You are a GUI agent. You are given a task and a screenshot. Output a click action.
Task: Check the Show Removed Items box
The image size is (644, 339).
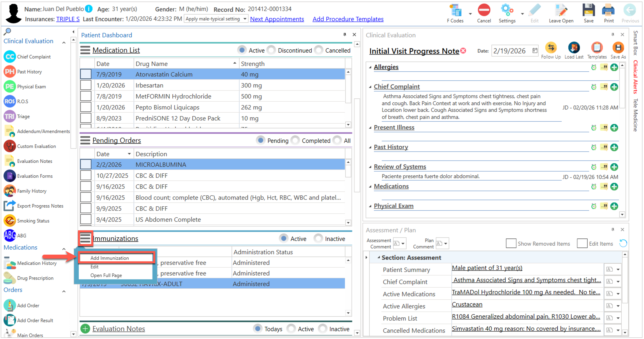[x=511, y=243]
